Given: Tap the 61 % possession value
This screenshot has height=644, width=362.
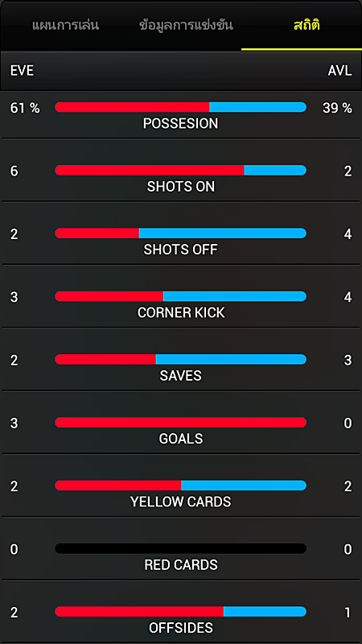Looking at the screenshot, I should (x=25, y=108).
